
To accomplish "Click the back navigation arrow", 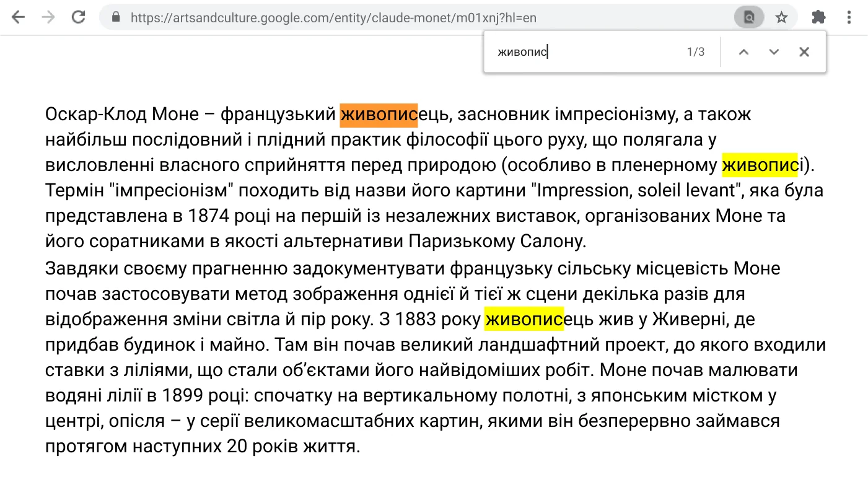I will click(x=18, y=17).
